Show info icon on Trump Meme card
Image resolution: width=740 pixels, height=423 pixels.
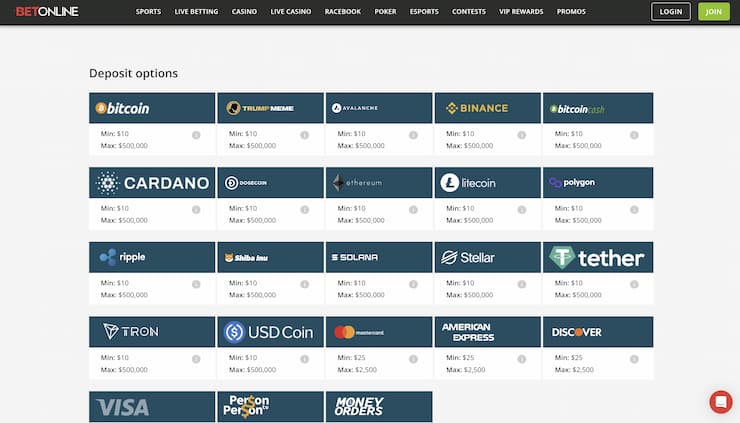[x=305, y=135]
